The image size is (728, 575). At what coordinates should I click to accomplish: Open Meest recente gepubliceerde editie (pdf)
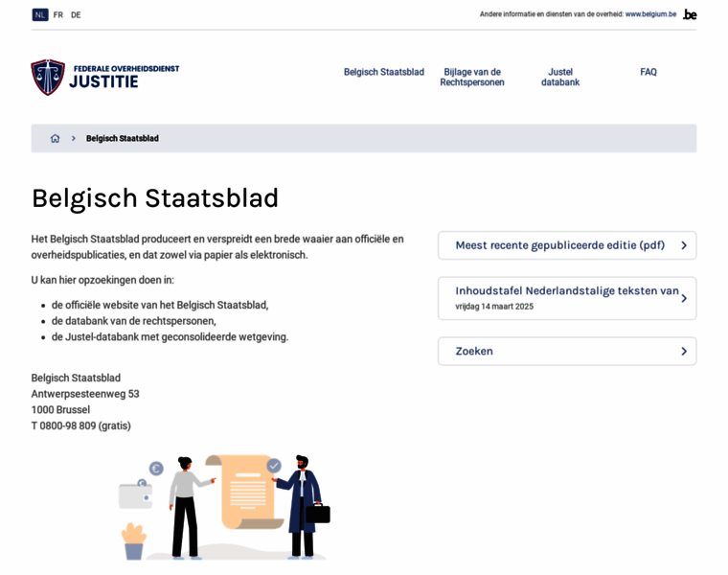tap(567, 245)
